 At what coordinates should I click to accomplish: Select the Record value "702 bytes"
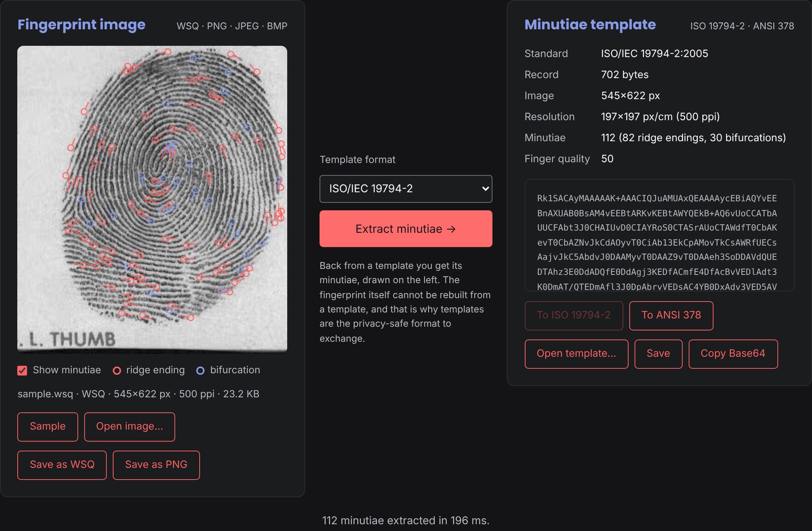click(x=625, y=75)
